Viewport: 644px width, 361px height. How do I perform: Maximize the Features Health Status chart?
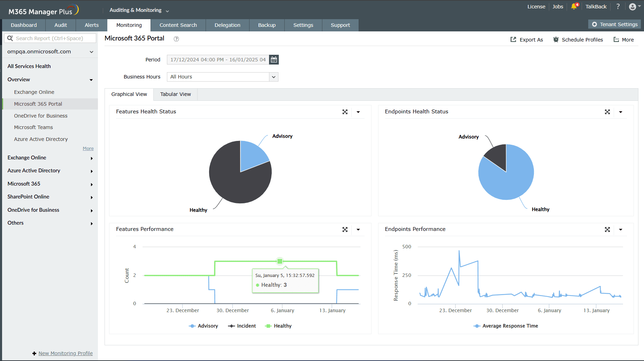[x=345, y=112]
